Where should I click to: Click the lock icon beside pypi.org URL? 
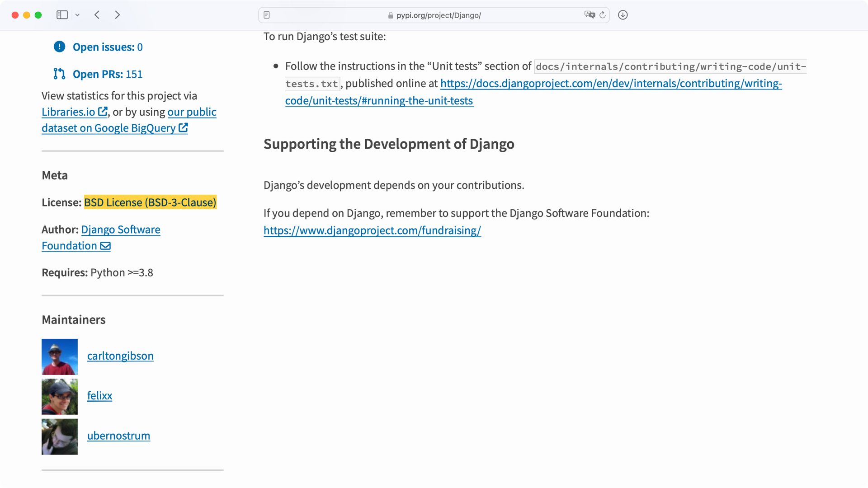click(391, 15)
